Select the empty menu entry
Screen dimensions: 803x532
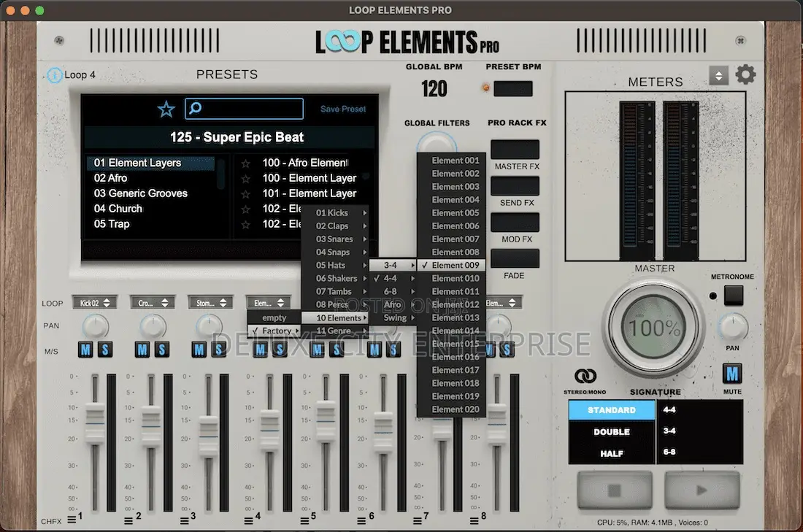coord(274,317)
